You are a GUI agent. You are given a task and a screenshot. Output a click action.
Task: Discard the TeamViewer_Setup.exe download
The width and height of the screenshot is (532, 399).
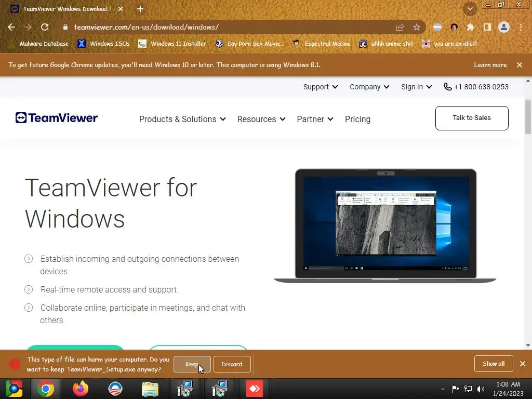(232, 364)
